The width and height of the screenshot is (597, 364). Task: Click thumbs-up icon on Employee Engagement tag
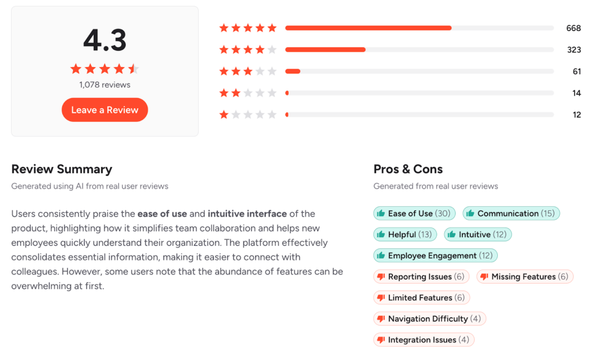click(381, 256)
